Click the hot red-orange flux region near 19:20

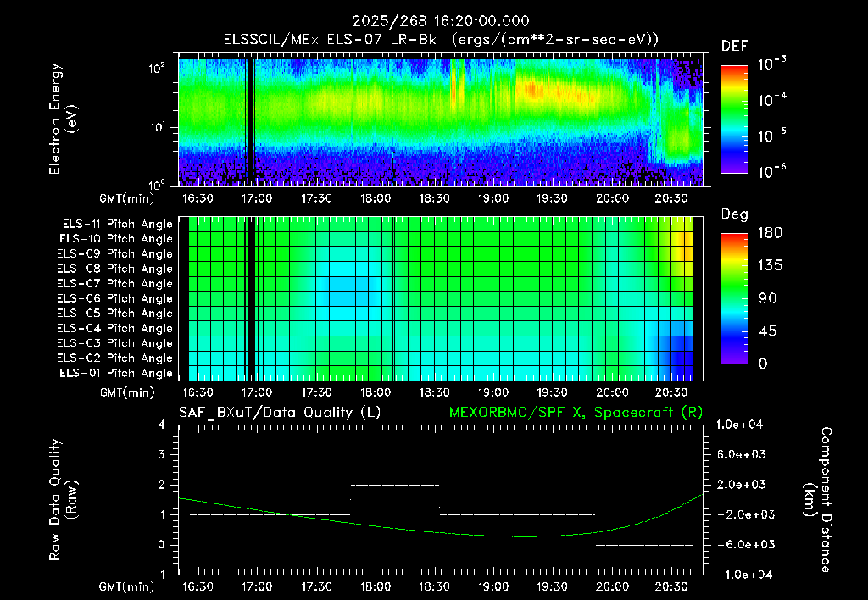[x=532, y=90]
